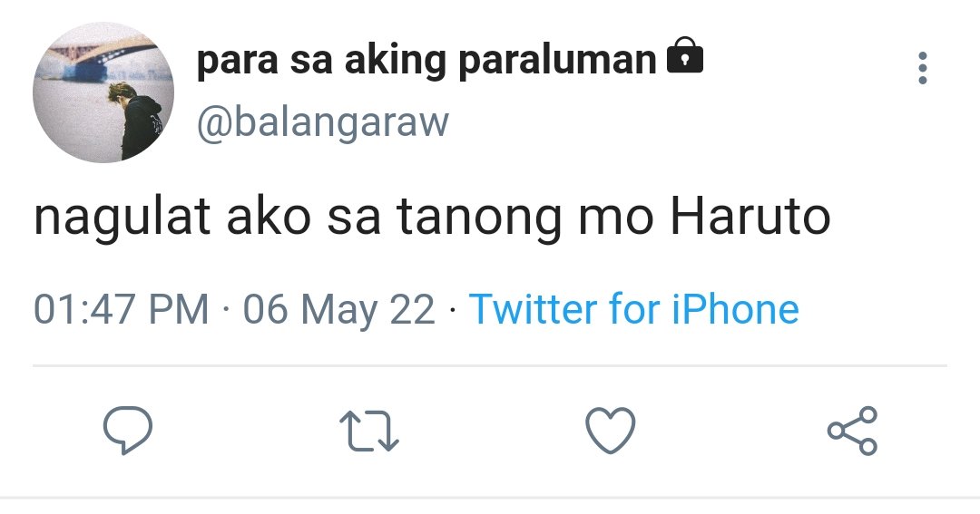Click the padlock protected-account icon
This screenshot has width=980, height=514.
[x=686, y=55]
